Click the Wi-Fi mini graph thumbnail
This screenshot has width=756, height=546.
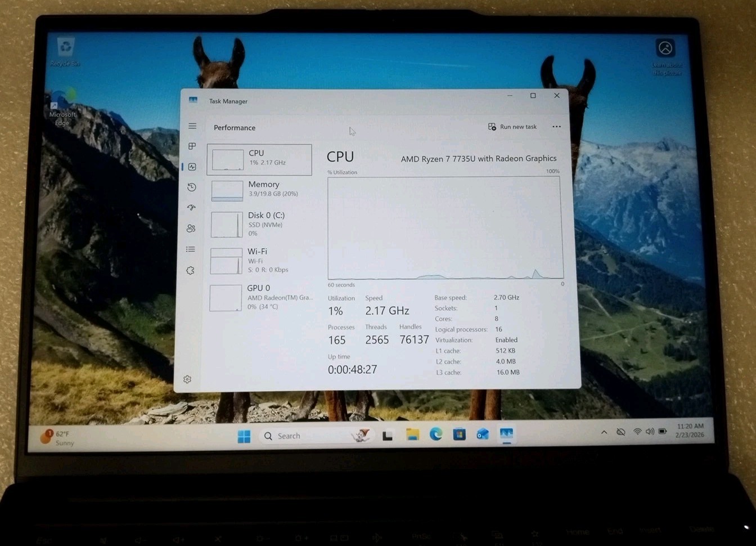226,261
